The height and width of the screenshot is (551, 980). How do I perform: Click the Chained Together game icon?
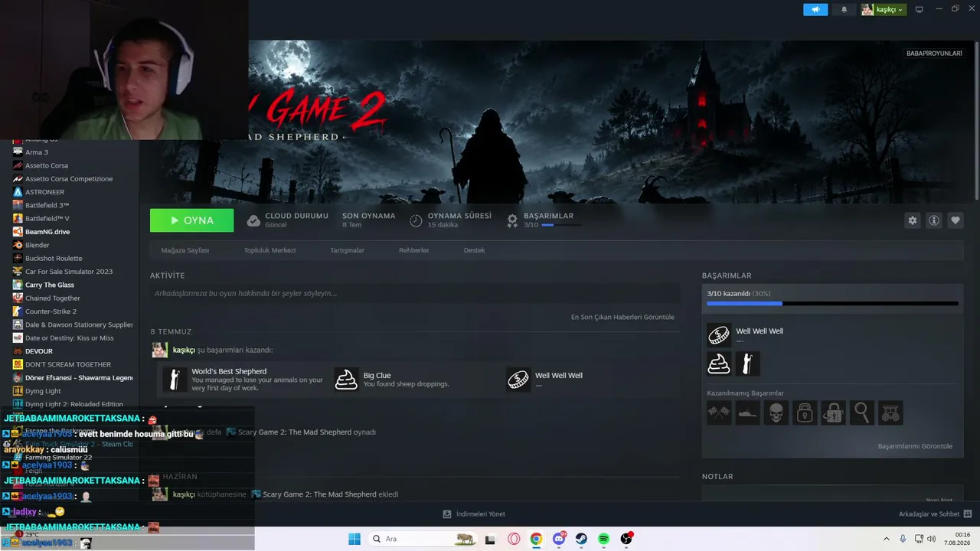pyautogui.click(x=18, y=298)
